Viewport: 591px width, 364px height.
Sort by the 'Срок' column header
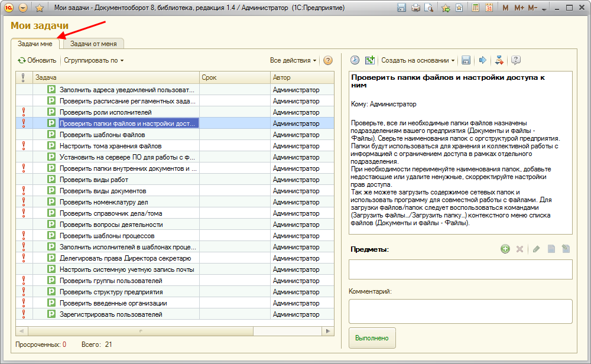pos(235,77)
